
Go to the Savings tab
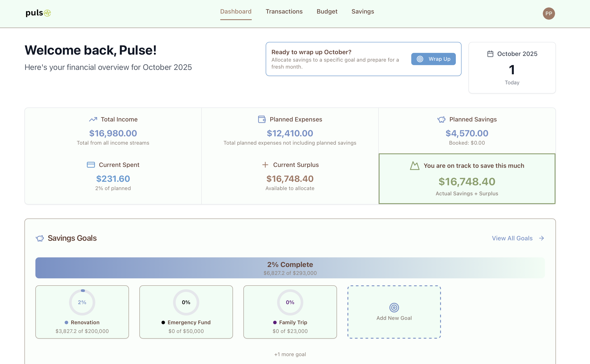(x=363, y=12)
